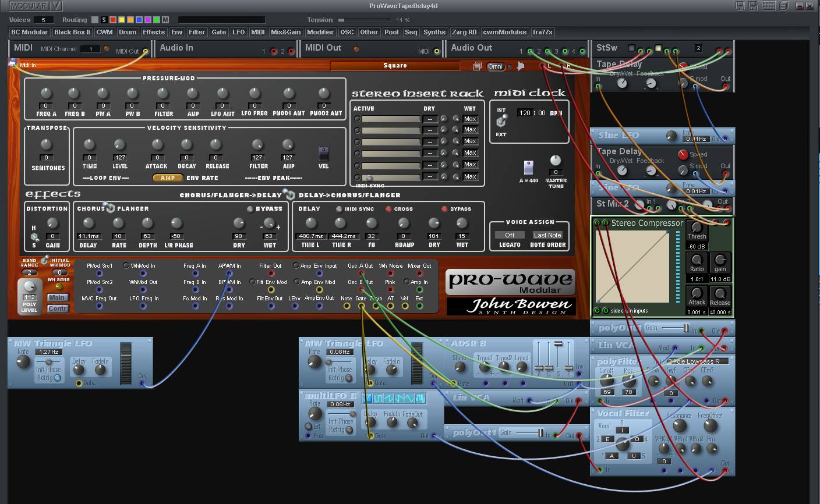Click the Transpose Semitones knob
This screenshot has height=504, width=820.
tap(46, 144)
